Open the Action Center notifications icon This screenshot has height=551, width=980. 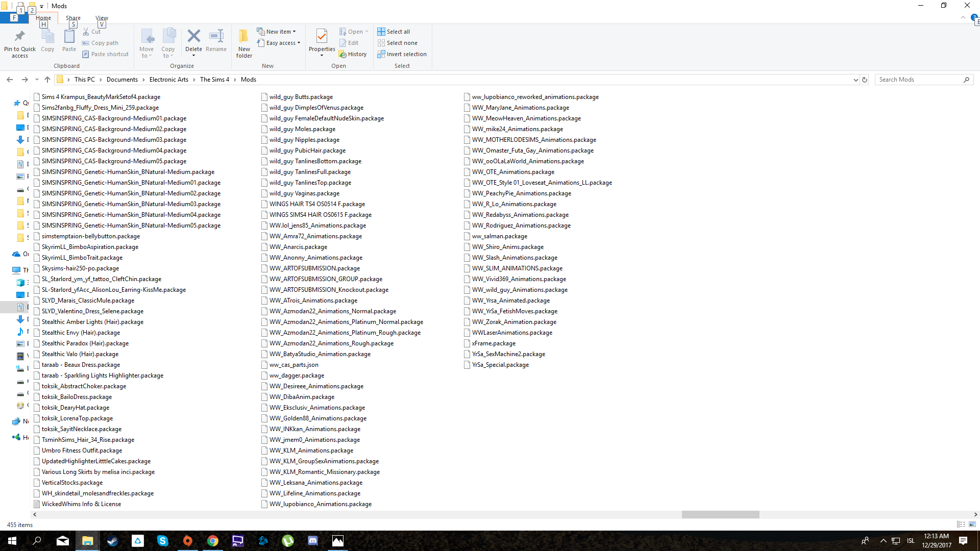click(963, 541)
